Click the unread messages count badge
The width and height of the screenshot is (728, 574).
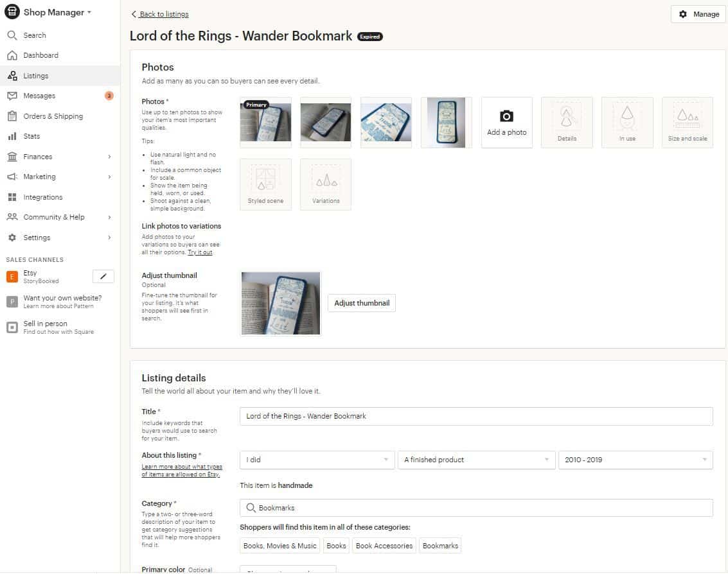(109, 96)
